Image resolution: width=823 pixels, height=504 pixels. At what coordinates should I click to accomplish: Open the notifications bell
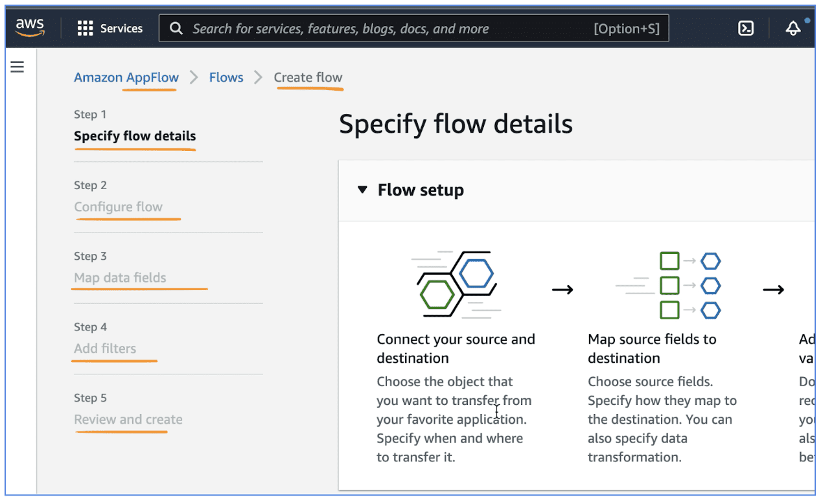point(793,29)
